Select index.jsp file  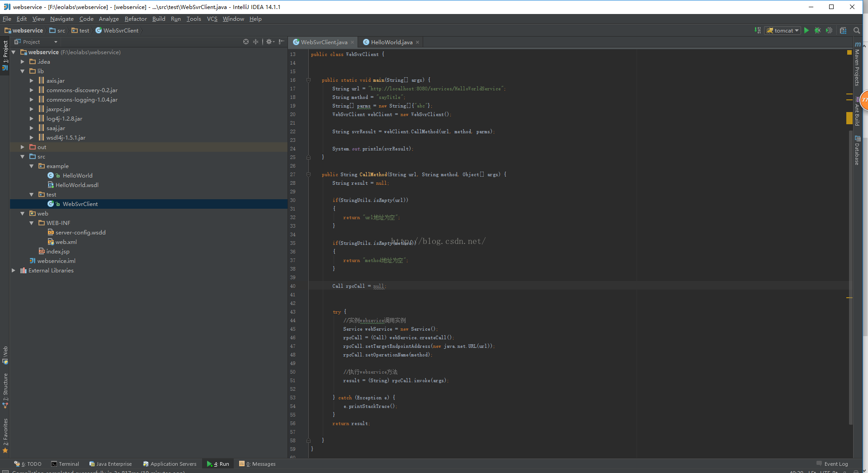[58, 252]
